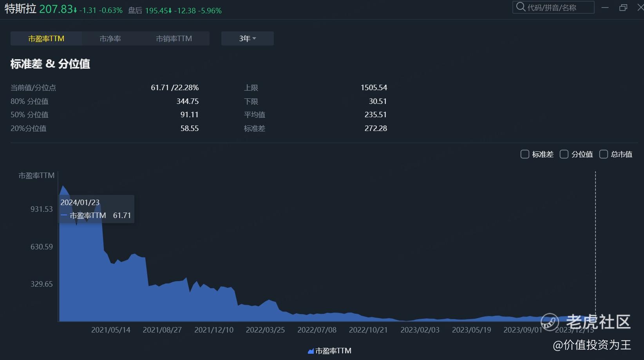This screenshot has height=360, width=644.
Task: Click the current value 61.71 /22.28%
Action: point(175,87)
